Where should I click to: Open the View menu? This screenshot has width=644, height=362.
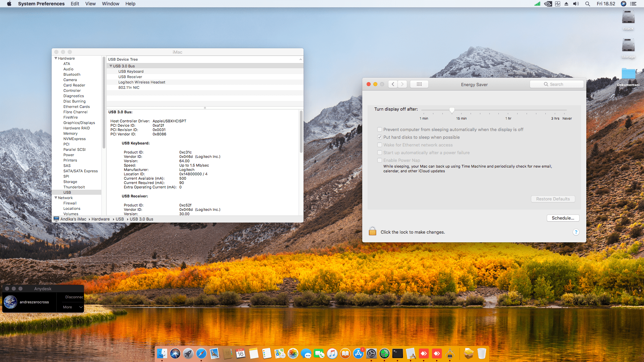point(90,4)
